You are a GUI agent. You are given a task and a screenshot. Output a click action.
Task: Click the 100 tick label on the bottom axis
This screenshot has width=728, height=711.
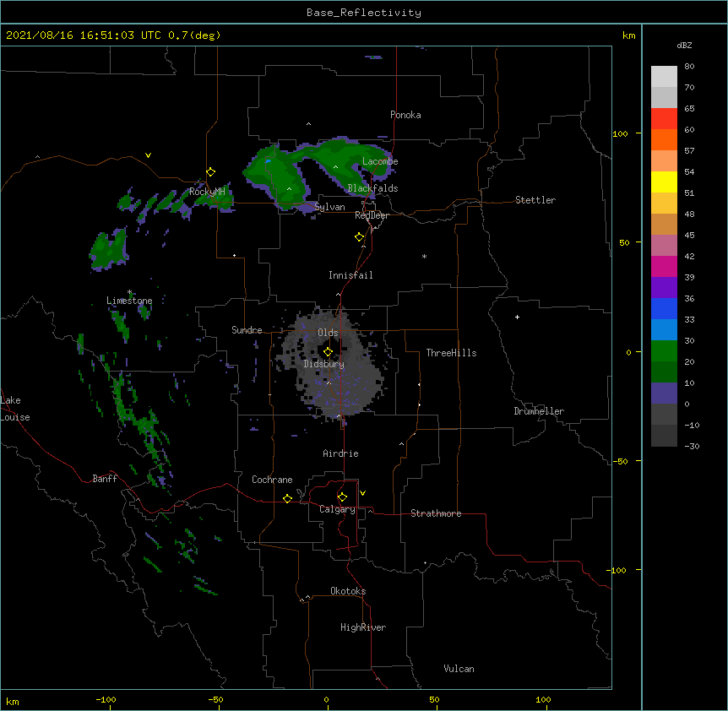pos(543,699)
